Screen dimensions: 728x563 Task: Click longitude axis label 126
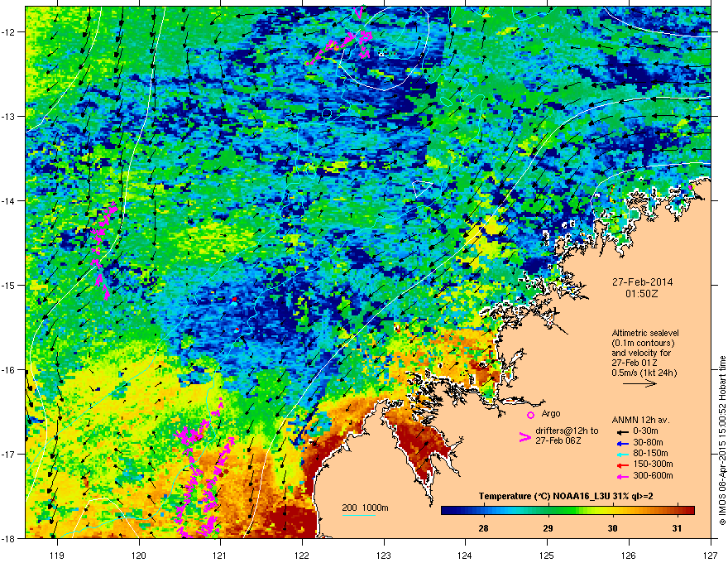629,555
